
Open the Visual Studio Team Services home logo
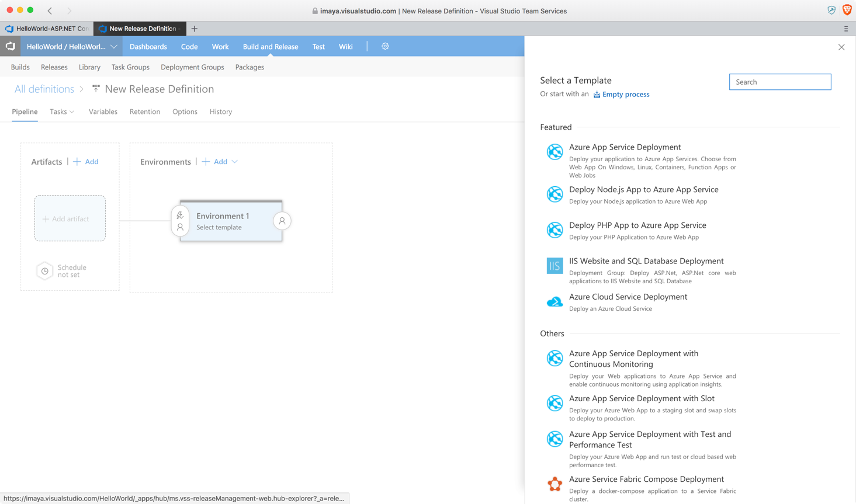click(11, 46)
